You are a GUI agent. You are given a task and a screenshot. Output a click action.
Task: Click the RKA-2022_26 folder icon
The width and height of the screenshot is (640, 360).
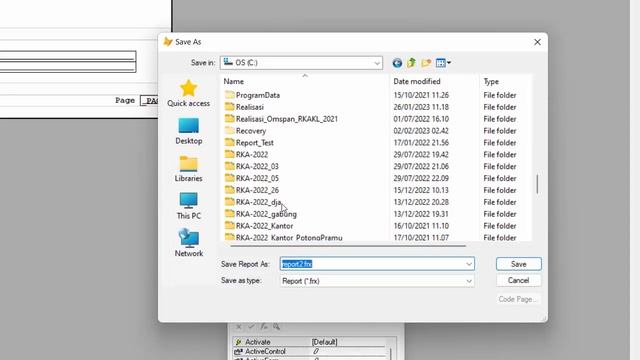pyautogui.click(x=229, y=189)
